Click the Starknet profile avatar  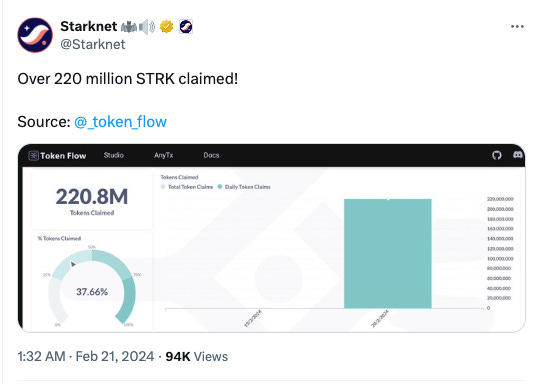pos(35,35)
